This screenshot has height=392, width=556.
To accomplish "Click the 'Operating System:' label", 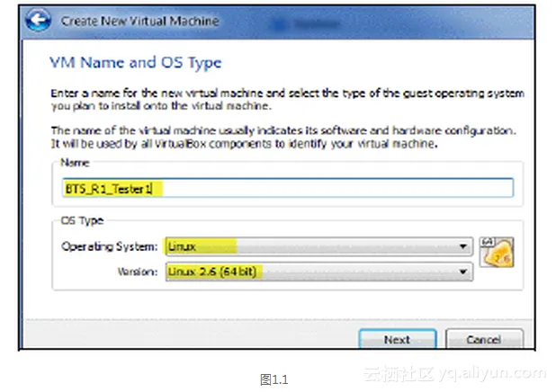I will click(x=109, y=246).
